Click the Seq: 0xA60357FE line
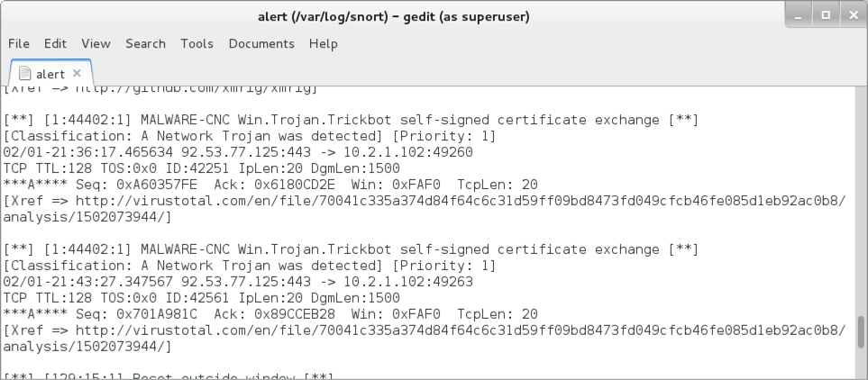 click(270, 185)
